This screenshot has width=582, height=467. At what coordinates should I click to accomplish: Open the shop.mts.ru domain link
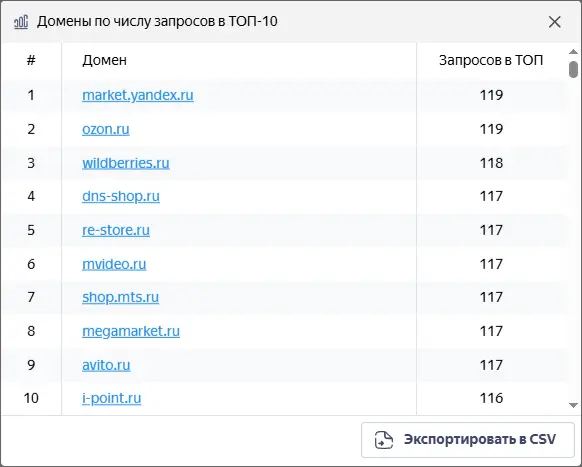tap(121, 297)
